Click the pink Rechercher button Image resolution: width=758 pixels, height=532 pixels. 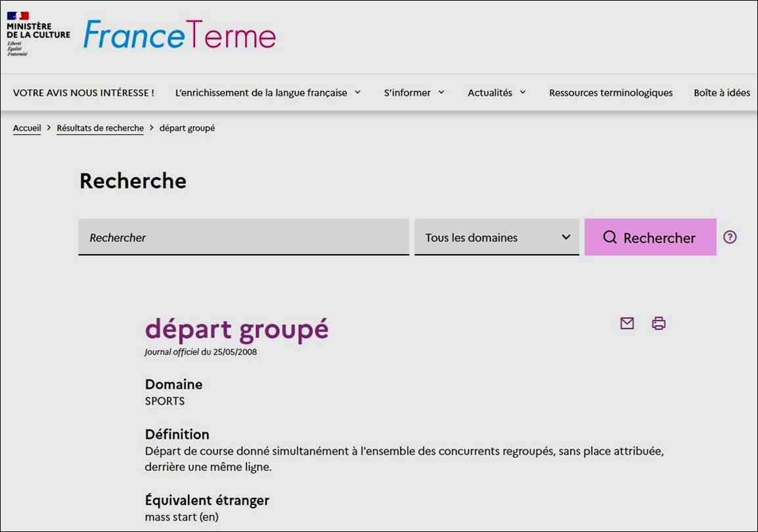point(650,237)
